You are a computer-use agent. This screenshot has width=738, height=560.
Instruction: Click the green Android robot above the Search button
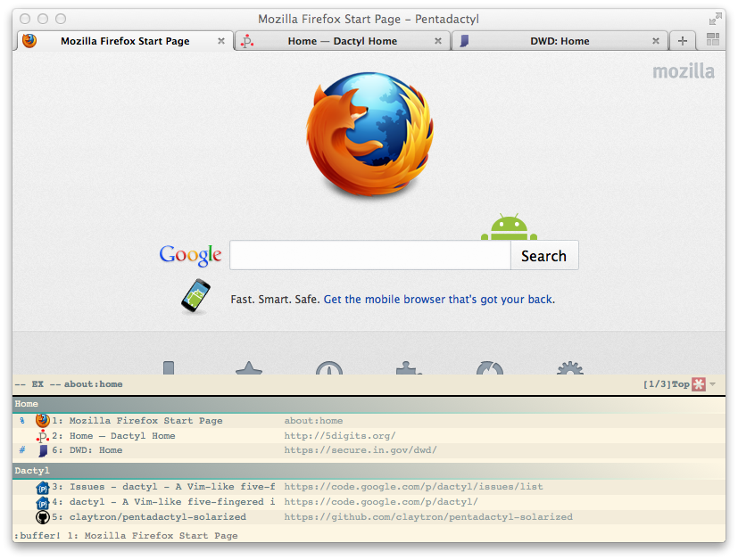point(510,227)
